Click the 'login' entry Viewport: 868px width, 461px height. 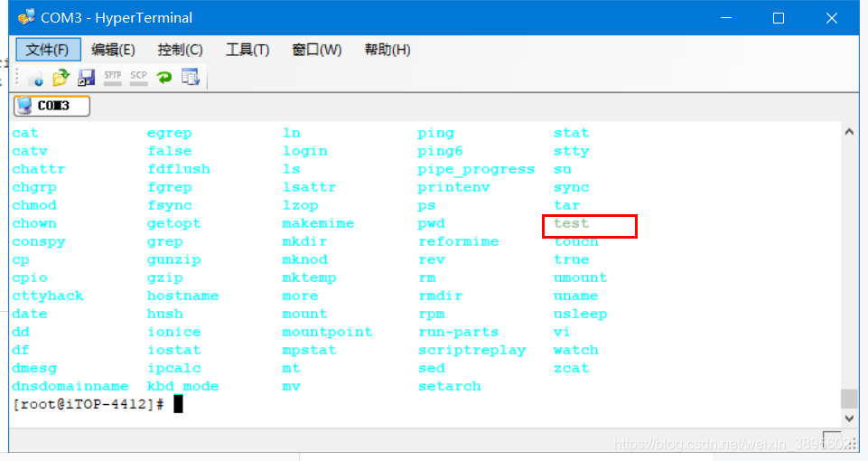(304, 151)
